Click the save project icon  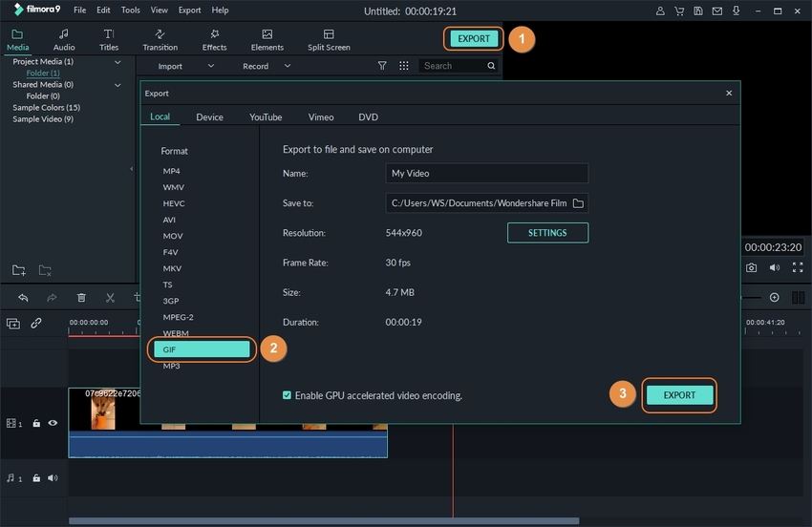698,11
